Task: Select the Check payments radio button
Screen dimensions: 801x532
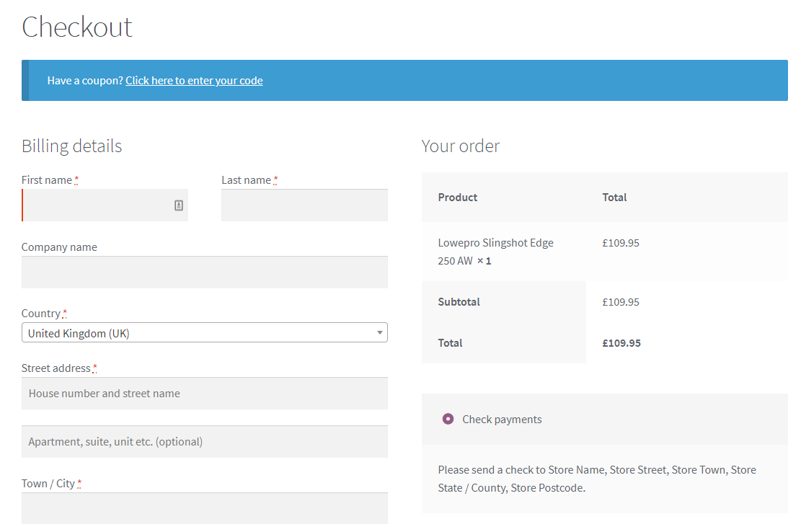Action: (448, 419)
